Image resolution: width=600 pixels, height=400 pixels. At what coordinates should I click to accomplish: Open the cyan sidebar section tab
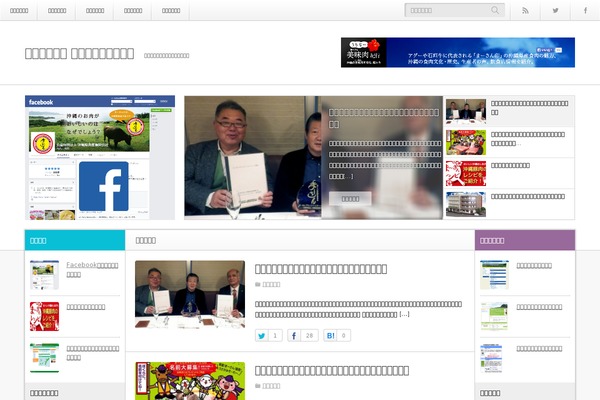pos(75,240)
